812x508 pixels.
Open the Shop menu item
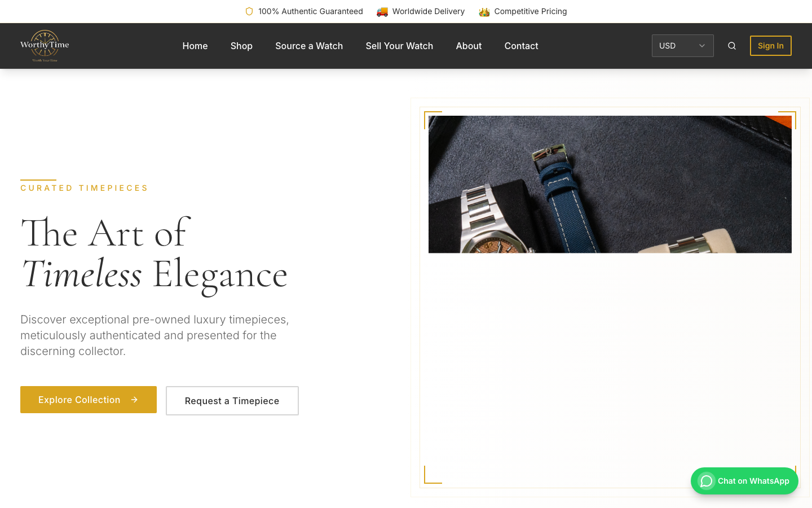click(241, 46)
